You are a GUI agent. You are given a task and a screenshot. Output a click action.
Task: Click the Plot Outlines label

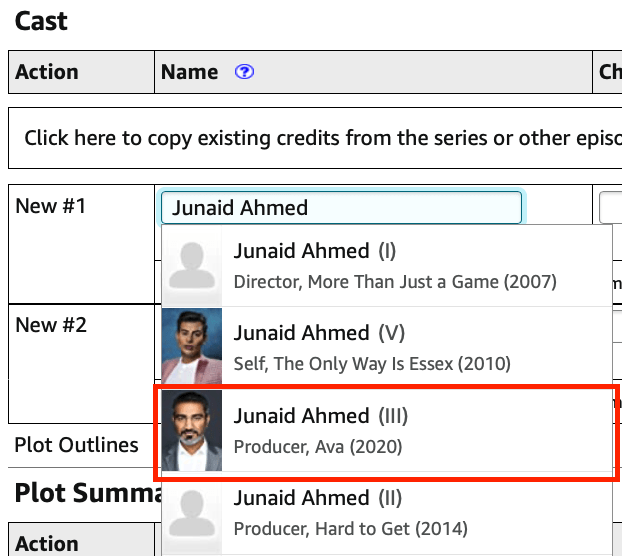pos(76,445)
